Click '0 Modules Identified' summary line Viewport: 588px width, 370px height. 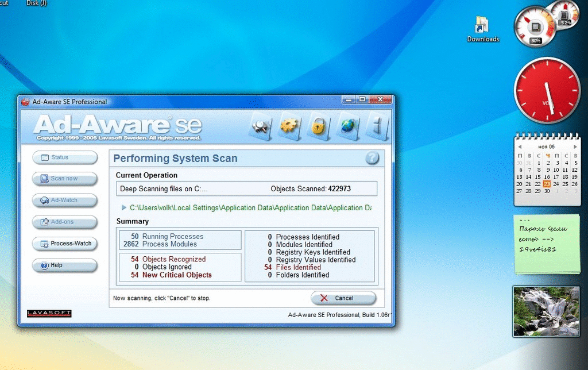tap(300, 245)
